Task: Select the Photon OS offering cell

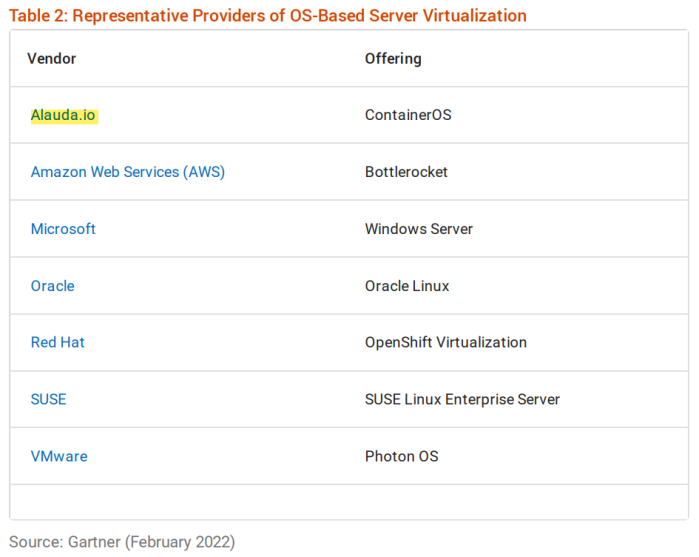Action: click(x=401, y=456)
